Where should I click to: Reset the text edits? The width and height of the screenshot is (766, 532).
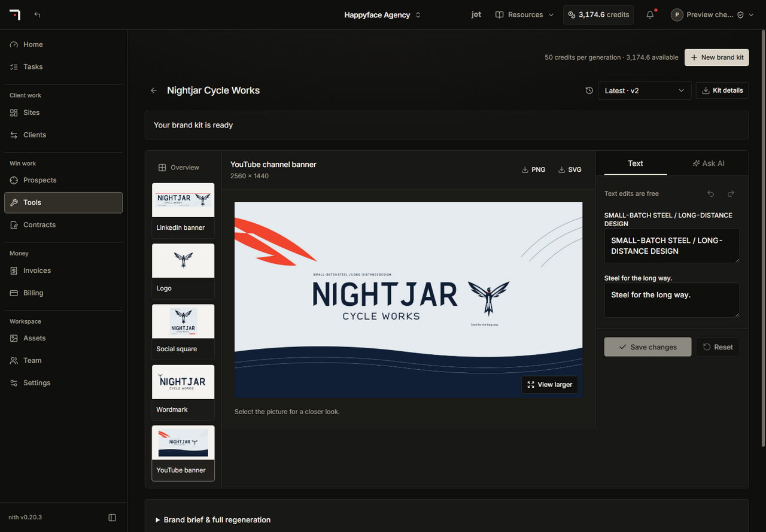pyautogui.click(x=718, y=347)
